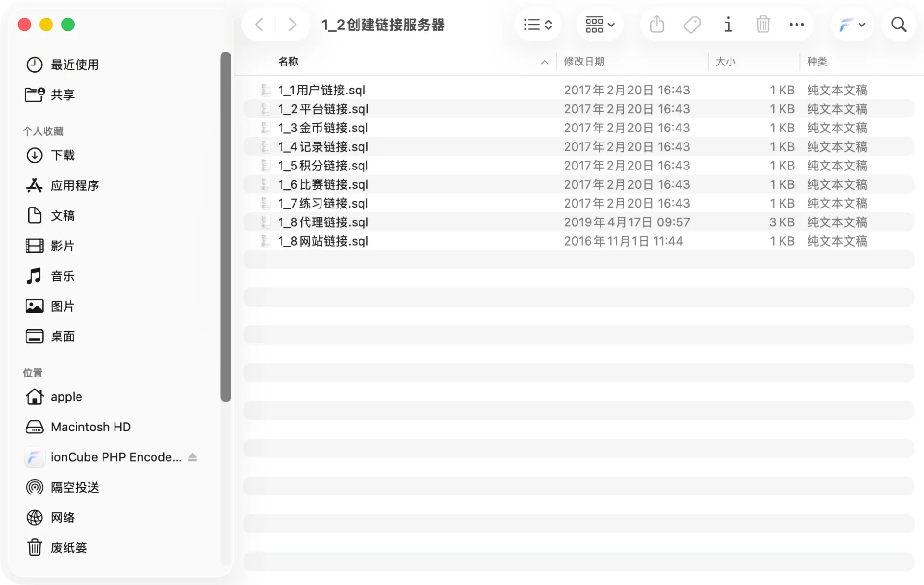Select file 1_6比赛链接.sql
The width and height of the screenshot is (924, 585).
pyautogui.click(x=578, y=184)
